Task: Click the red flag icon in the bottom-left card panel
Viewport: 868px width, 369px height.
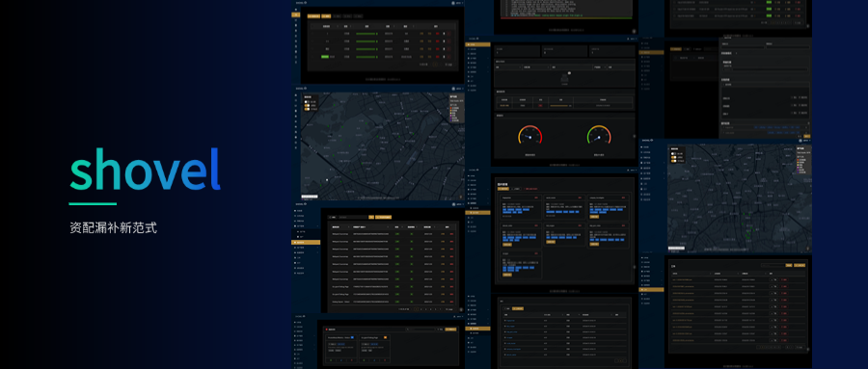Action: tap(327, 329)
